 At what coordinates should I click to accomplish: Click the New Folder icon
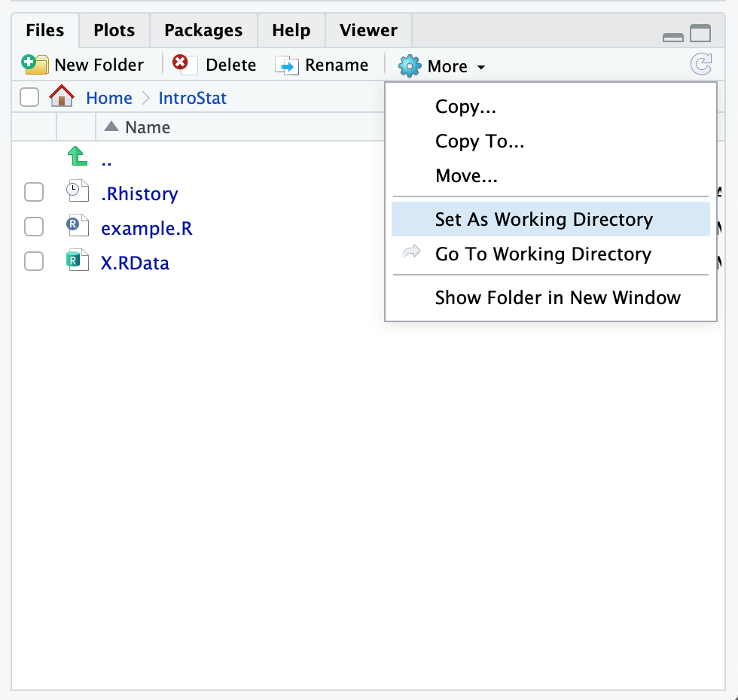coord(35,65)
